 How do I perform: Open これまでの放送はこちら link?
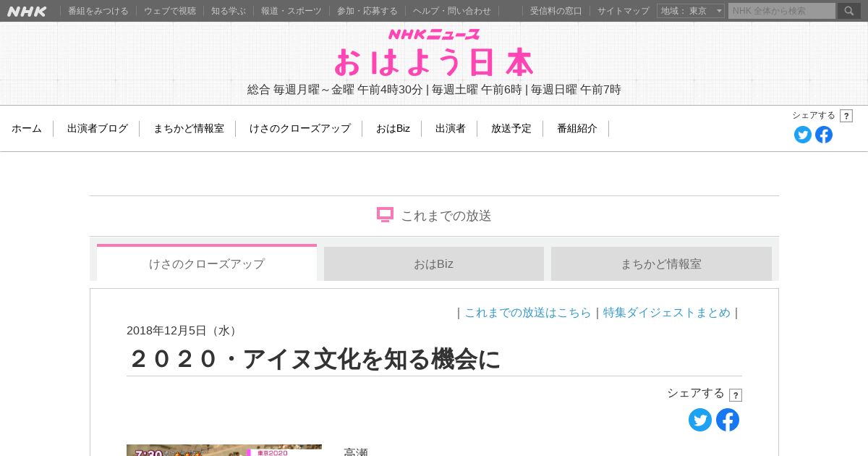pos(528,313)
